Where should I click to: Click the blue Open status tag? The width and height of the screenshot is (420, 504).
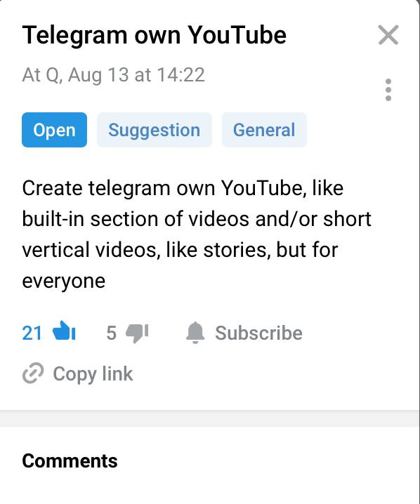[x=54, y=130]
